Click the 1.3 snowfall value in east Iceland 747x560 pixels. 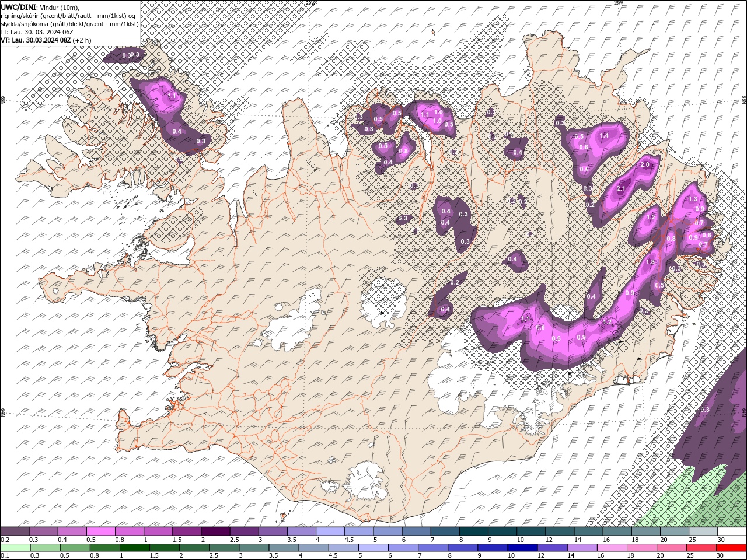[693, 199]
